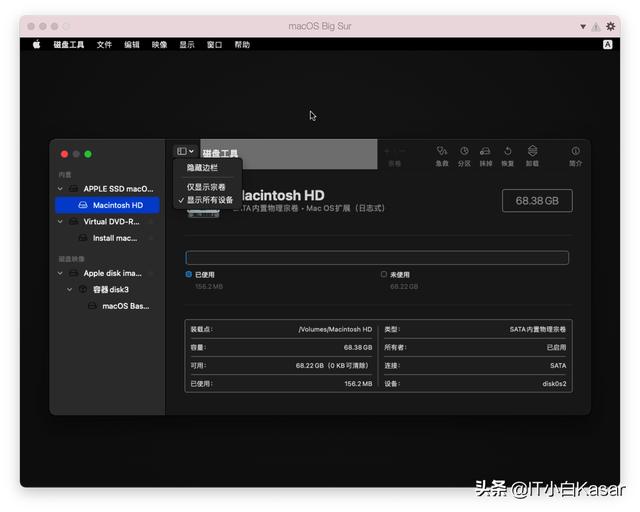
Task: Open the 编辑 menu
Action: tap(132, 45)
